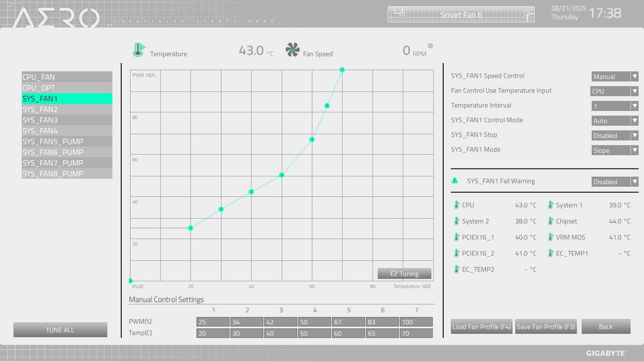
Task: Click the thermometer icon beside Temperature header
Action: pyautogui.click(x=138, y=50)
